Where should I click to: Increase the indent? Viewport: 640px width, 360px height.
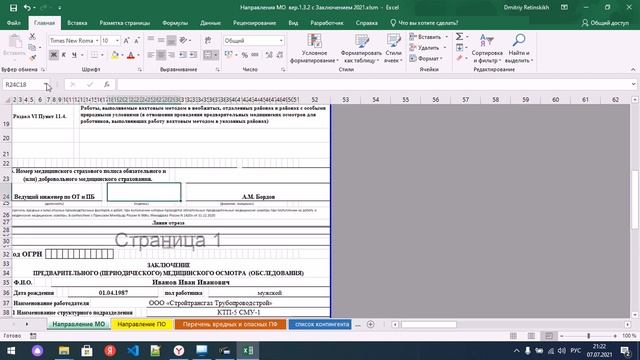(193, 55)
